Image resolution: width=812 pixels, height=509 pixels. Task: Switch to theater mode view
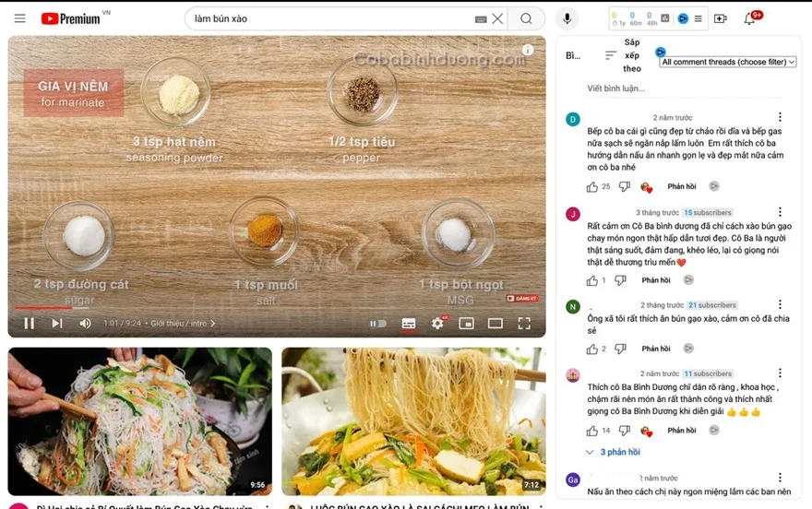496,324
